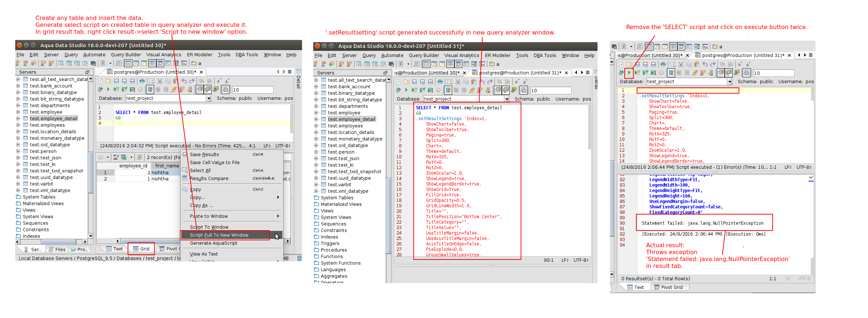Image resolution: width=868 pixels, height=318 pixels.
Task: Toggle Max Results limit button in Untitled 30 toolbar
Action: point(226,89)
